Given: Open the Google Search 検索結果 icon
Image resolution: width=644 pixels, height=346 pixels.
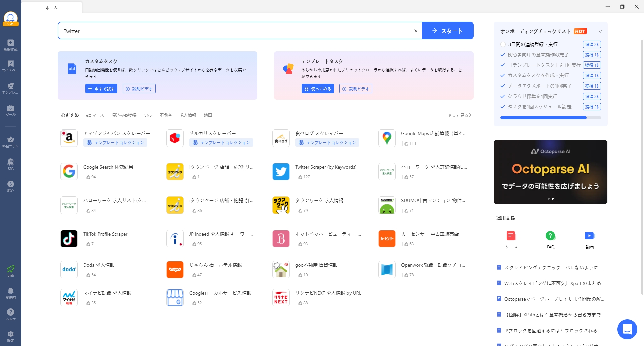Looking at the screenshot, I should 69,172.
